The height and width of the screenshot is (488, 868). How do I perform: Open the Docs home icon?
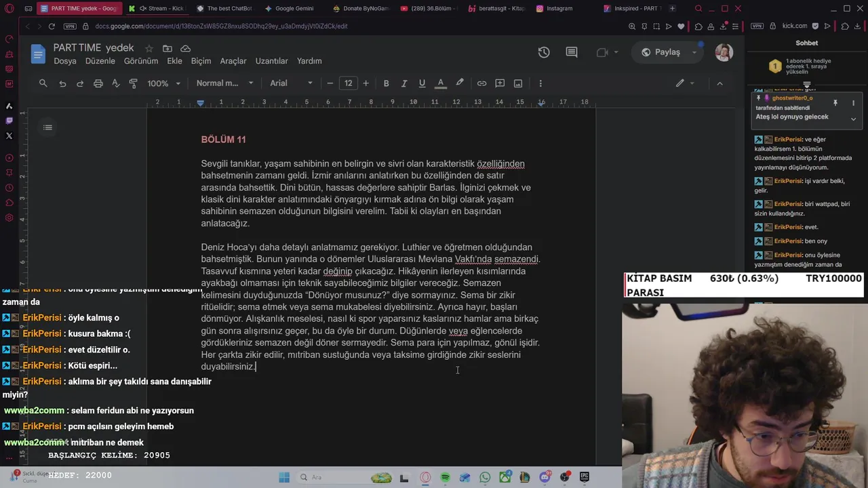pyautogui.click(x=38, y=54)
